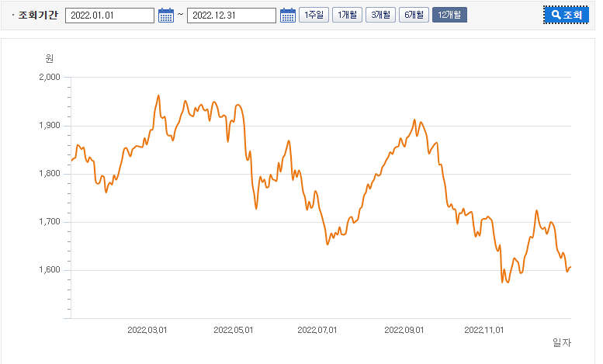Select the 6개월 period button

tap(414, 15)
